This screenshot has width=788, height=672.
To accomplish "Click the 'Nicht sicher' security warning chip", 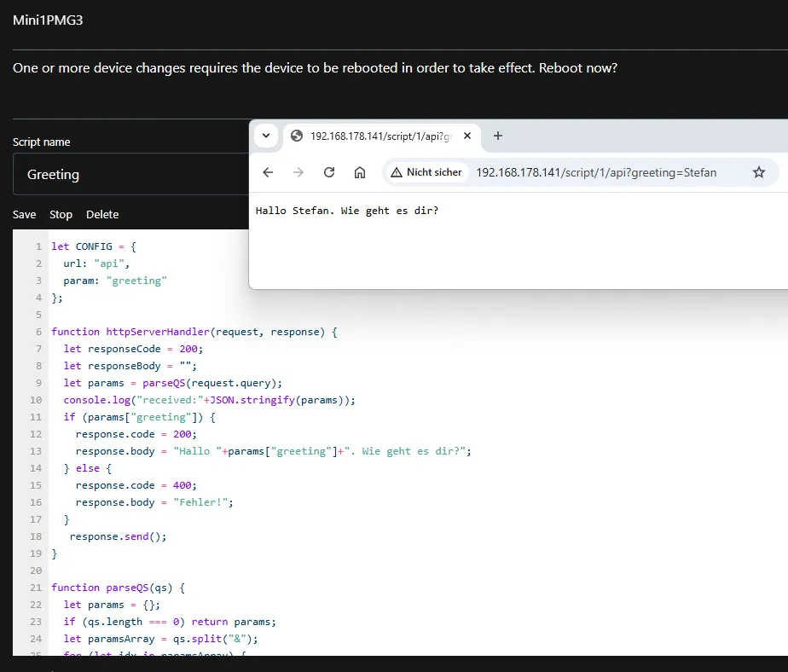I will [x=426, y=172].
